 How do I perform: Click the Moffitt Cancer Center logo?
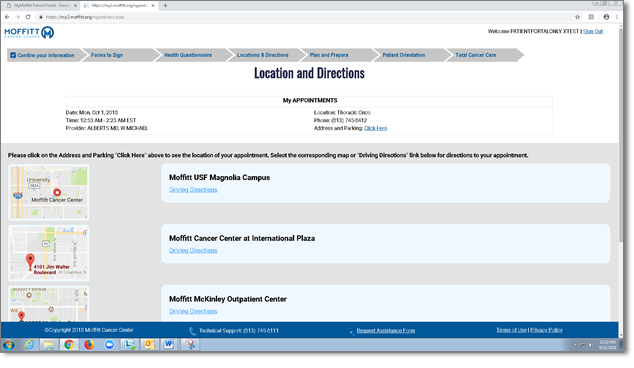pos(29,33)
